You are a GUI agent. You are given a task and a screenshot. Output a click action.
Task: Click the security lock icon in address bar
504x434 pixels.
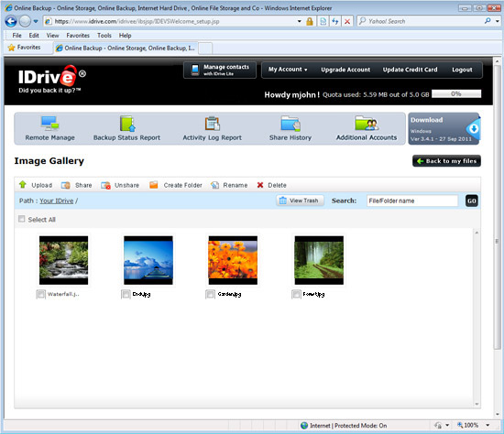pos(310,22)
